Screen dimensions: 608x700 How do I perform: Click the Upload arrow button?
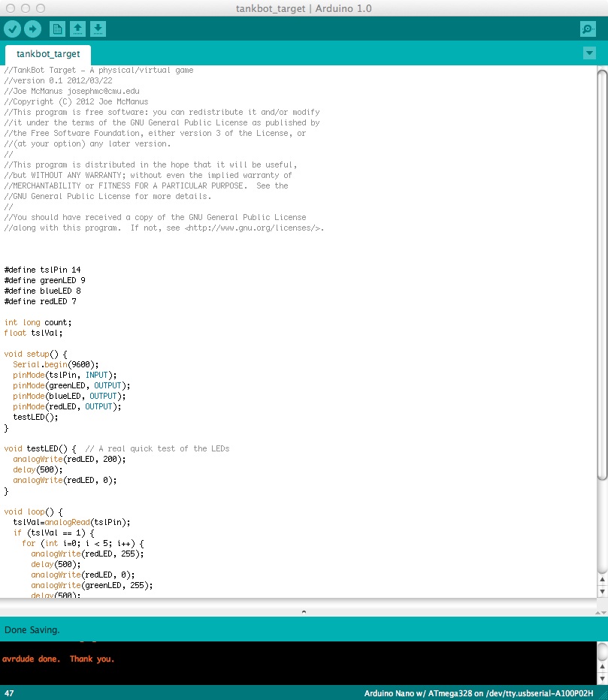(x=32, y=29)
